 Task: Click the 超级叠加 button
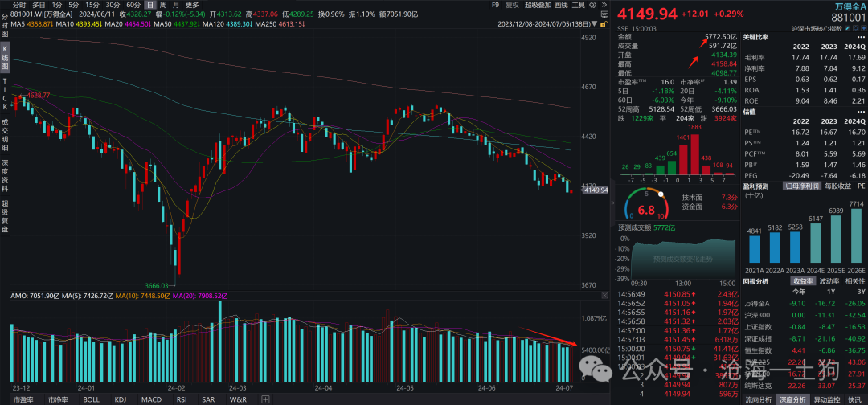pos(538,5)
